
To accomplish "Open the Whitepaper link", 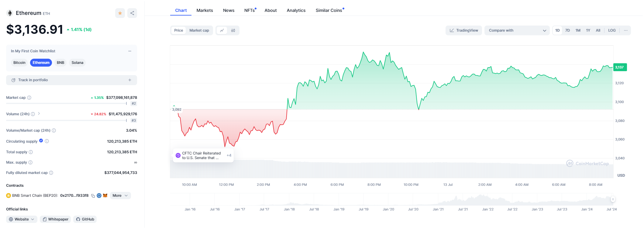I will tap(55, 219).
